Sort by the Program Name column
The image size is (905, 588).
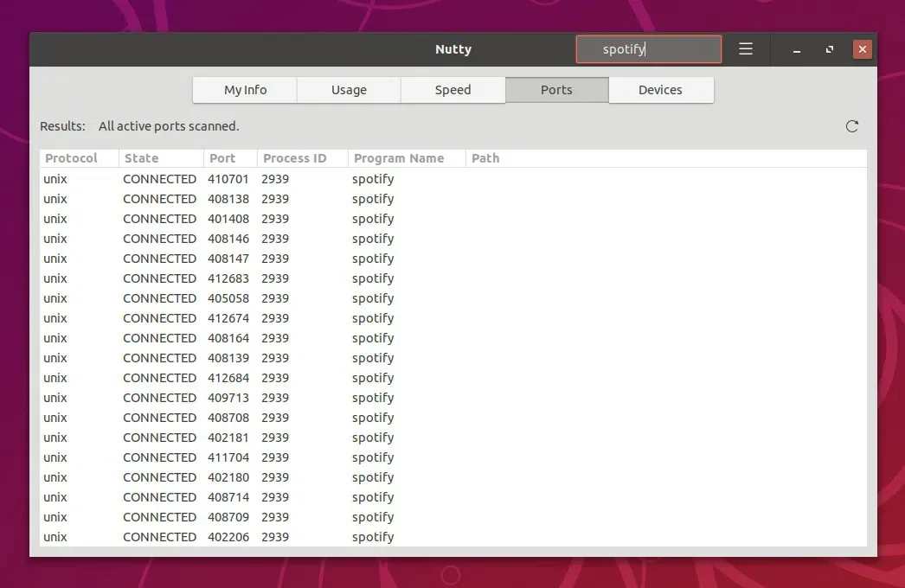tap(398, 158)
